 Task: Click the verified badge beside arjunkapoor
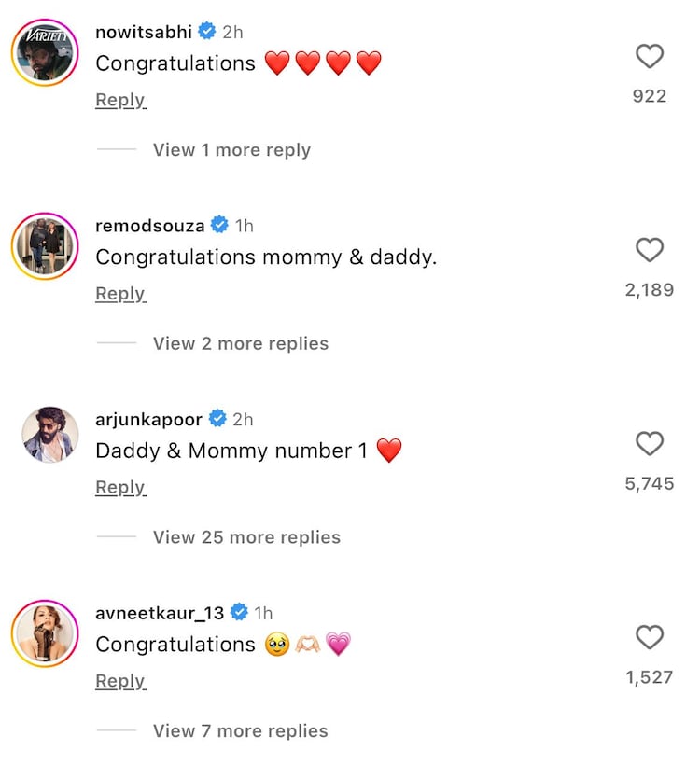[217, 419]
